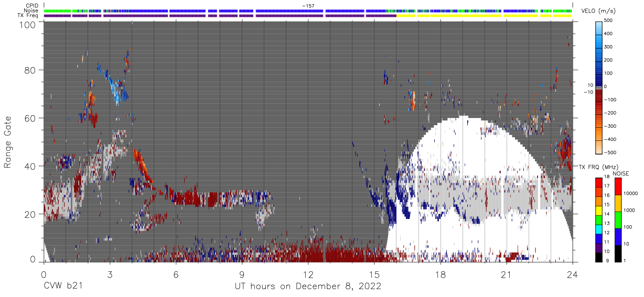This screenshot has height=297, width=644.
Task: Select the yellow swatch in the TX FRQ legend
Action: point(599,210)
